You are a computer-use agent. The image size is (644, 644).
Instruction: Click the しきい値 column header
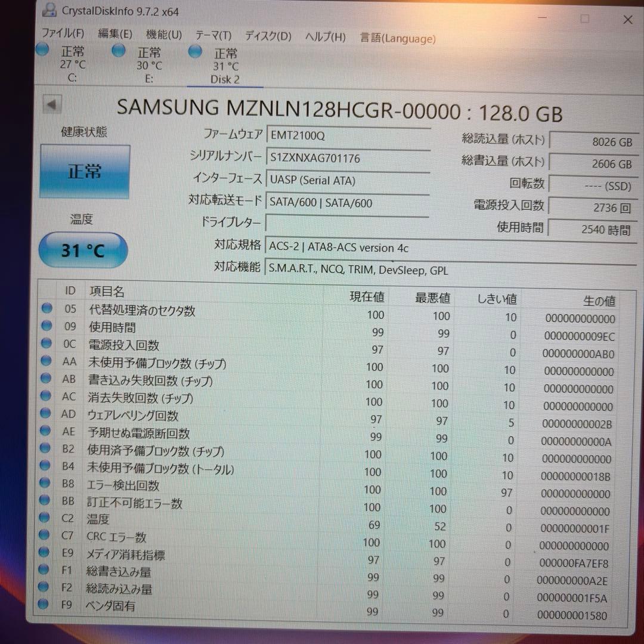click(x=497, y=299)
